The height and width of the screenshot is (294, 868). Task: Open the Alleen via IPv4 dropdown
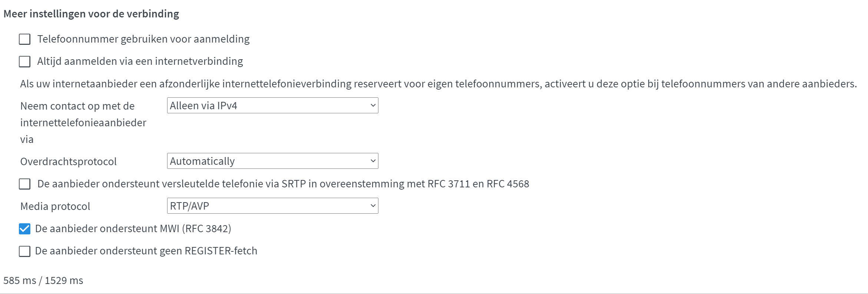point(272,106)
